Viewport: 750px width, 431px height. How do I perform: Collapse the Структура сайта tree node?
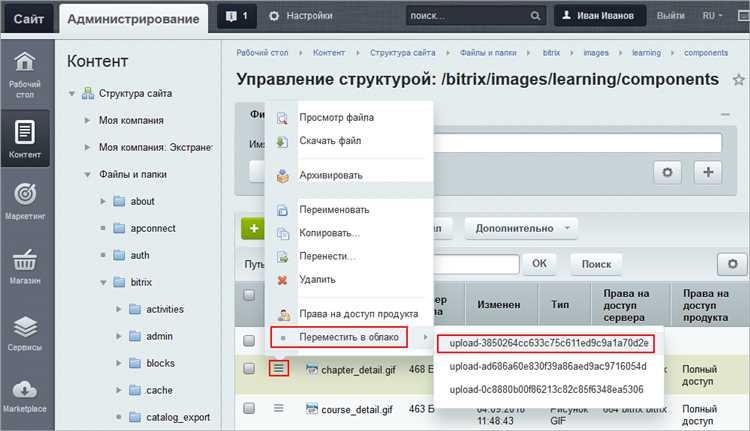click(x=72, y=94)
